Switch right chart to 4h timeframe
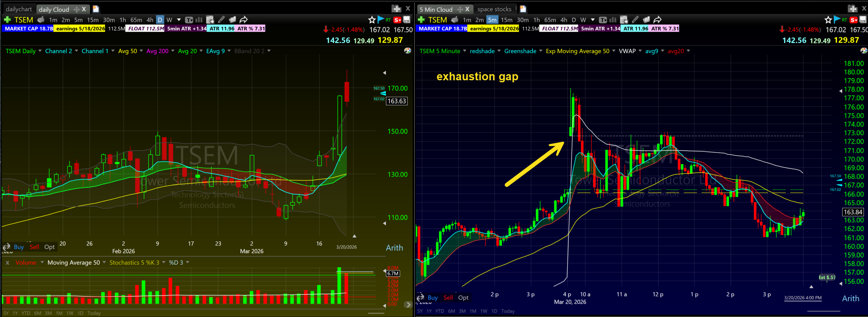This screenshot has height=317, width=868. 564,19
